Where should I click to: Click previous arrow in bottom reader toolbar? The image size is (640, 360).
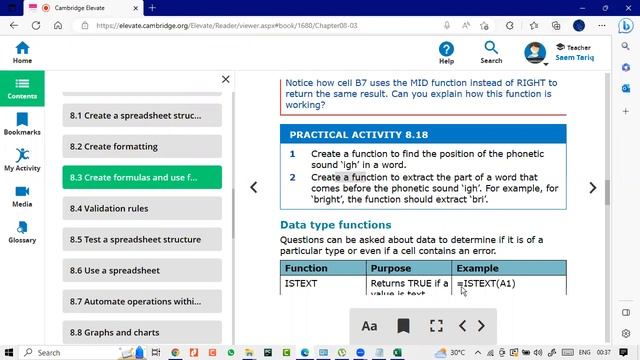[x=462, y=326]
